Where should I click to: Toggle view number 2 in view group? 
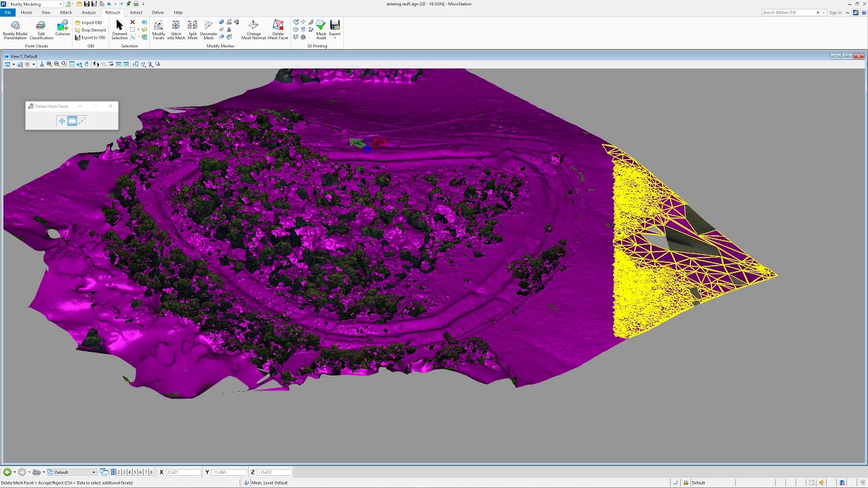[x=119, y=472]
